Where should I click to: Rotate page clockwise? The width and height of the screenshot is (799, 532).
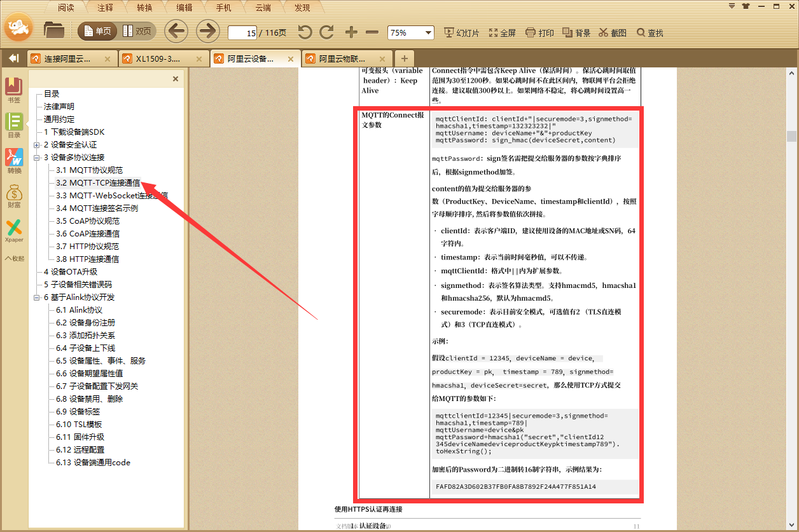tap(327, 32)
